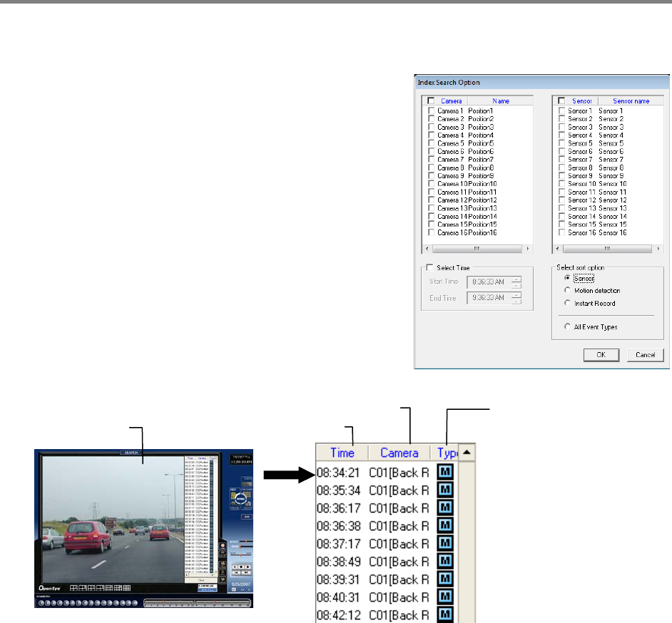Check the Sensor 5 checkbox
The image size is (672, 623).
tap(561, 143)
